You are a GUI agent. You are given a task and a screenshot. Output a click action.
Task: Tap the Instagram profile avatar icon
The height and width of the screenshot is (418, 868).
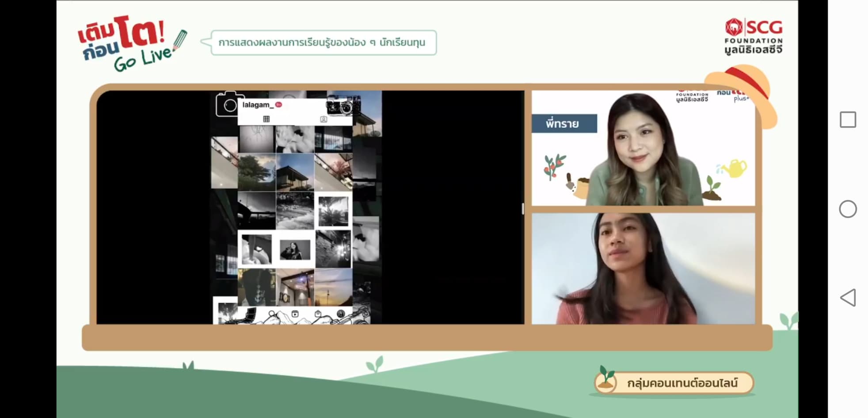pos(340,314)
